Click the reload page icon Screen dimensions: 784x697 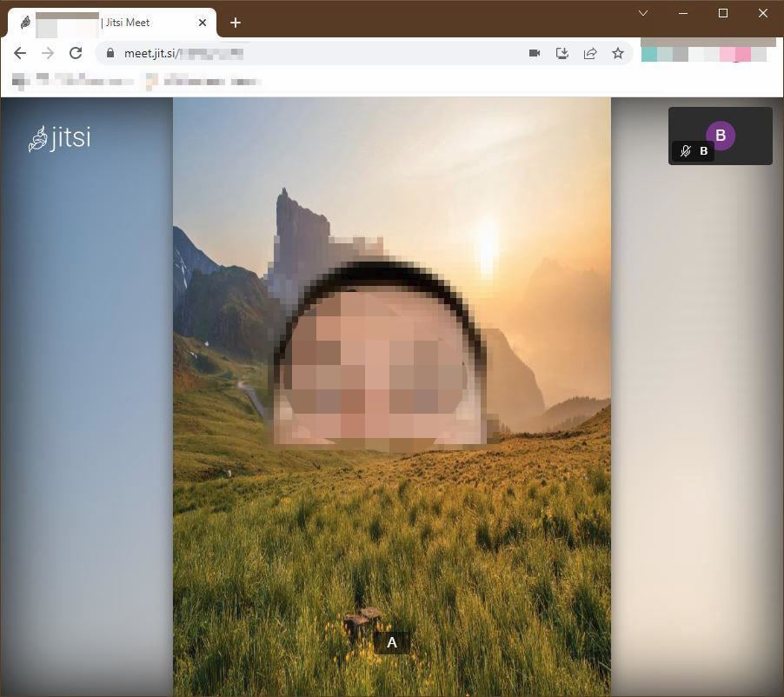click(76, 53)
